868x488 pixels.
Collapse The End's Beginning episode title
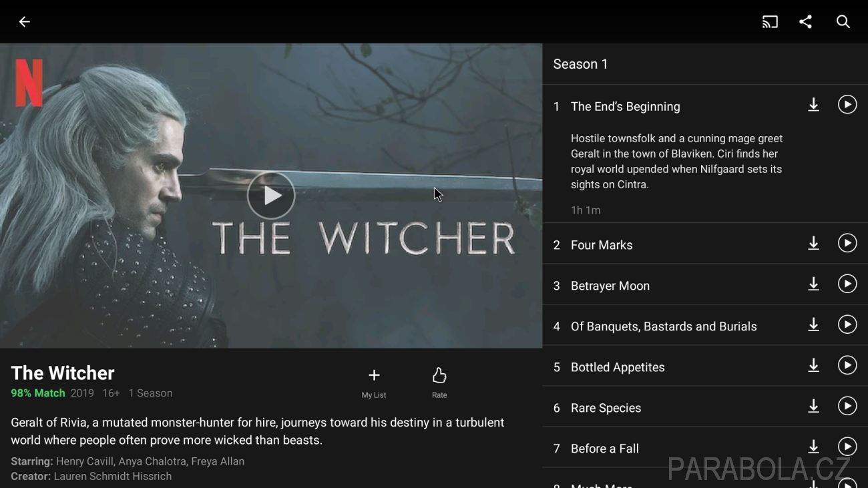click(x=626, y=107)
